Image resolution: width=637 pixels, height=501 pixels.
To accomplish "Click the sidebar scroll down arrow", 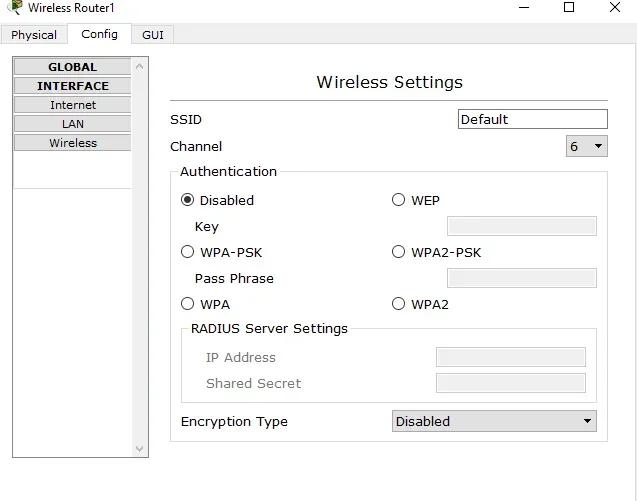I will point(139,449).
